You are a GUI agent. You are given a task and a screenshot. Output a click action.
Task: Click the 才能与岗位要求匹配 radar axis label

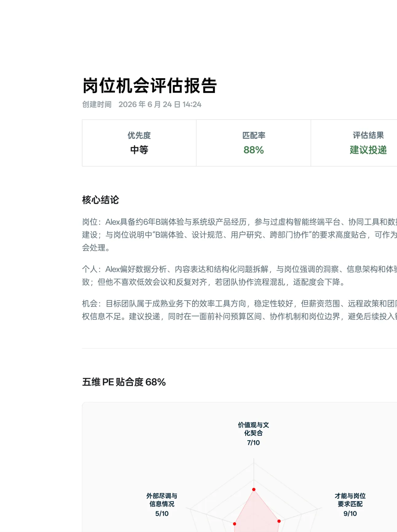[350, 500]
